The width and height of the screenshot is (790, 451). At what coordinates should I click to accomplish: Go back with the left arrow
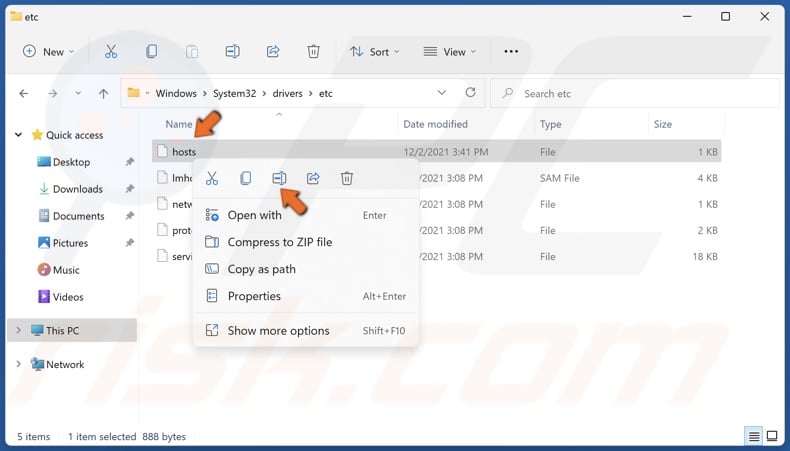point(24,93)
